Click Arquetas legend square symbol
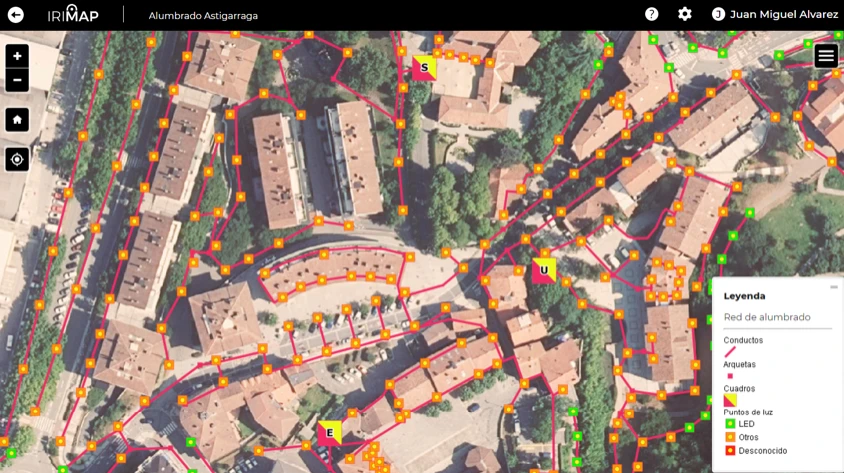Image resolution: width=844 pixels, height=473 pixels. (x=730, y=376)
